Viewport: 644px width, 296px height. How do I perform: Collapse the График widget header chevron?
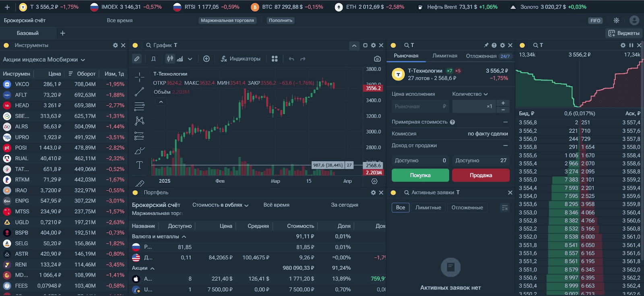pos(354,46)
